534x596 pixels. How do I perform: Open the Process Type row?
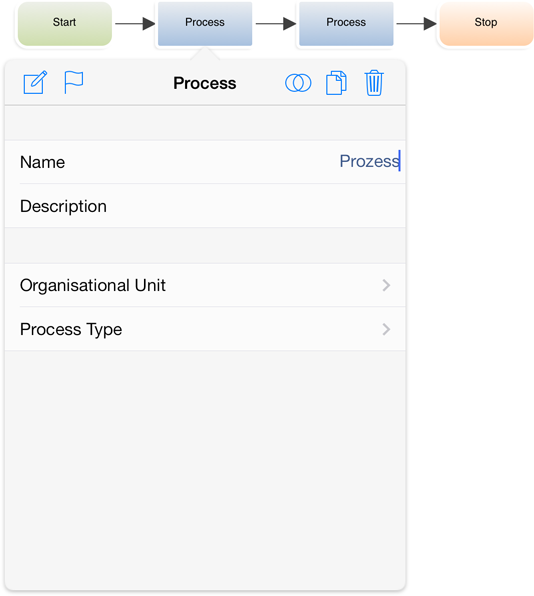click(x=205, y=329)
